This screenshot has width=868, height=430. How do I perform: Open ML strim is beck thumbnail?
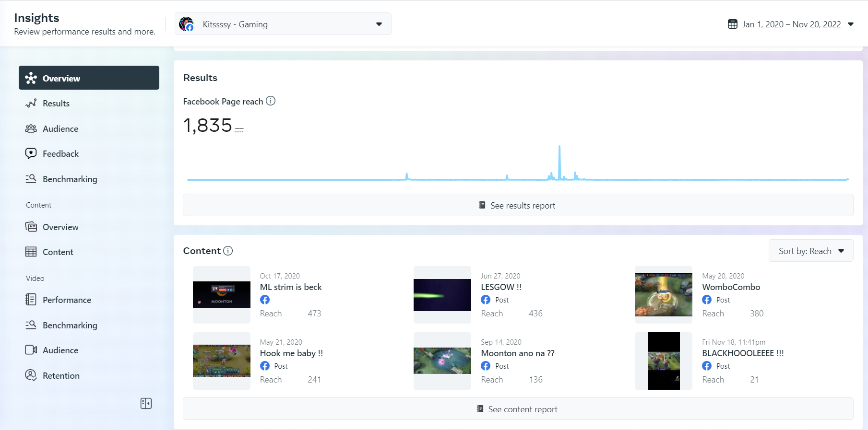point(222,295)
